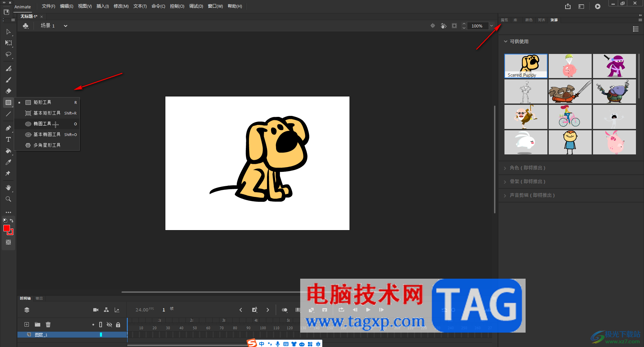Click the Test Movie play button

pyautogui.click(x=598, y=6)
